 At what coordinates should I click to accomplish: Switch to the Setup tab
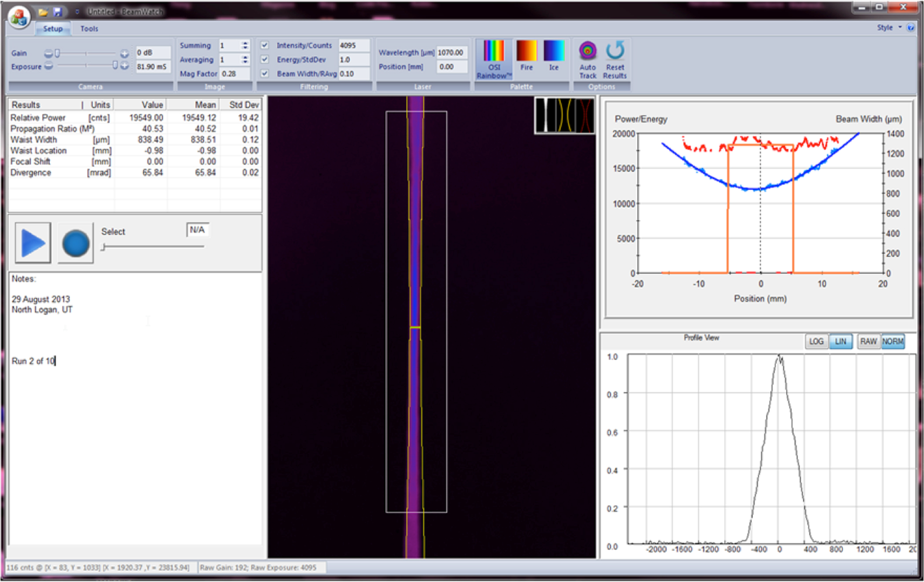53,29
